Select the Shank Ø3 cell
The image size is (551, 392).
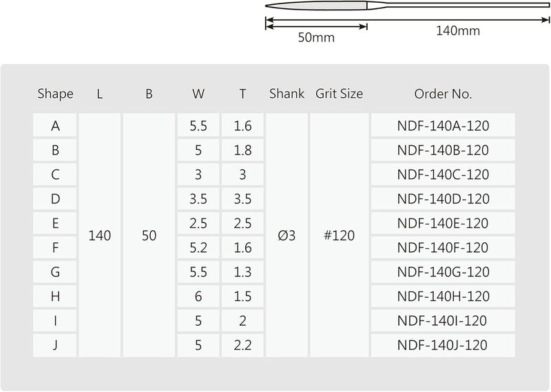click(287, 235)
